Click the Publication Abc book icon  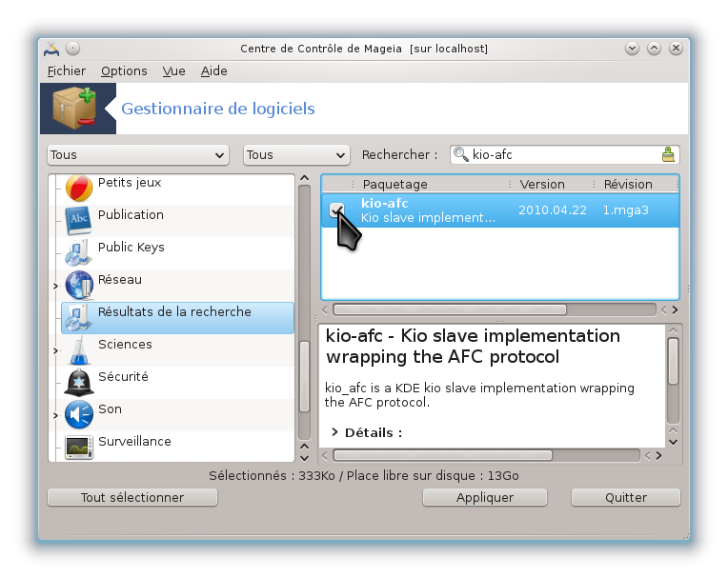click(78, 221)
